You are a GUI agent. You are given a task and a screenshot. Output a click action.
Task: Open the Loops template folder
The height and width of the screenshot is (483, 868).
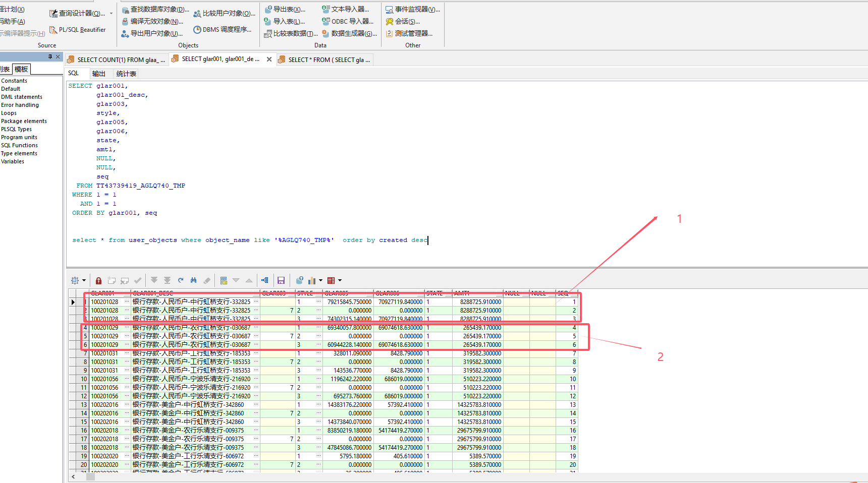(9, 113)
